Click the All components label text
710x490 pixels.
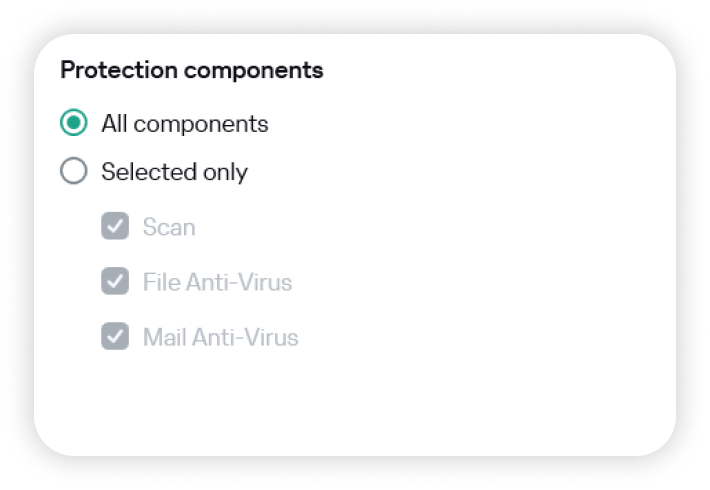pos(185,124)
